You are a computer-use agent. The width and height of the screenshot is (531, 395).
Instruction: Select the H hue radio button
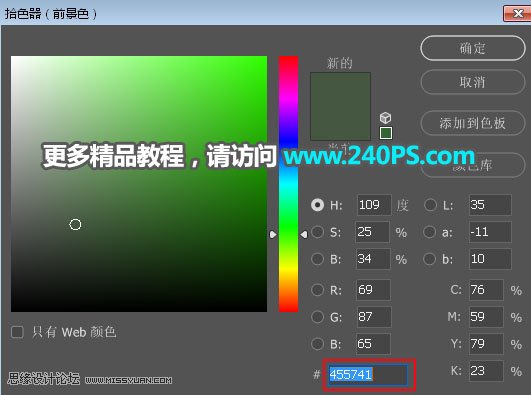(x=317, y=205)
